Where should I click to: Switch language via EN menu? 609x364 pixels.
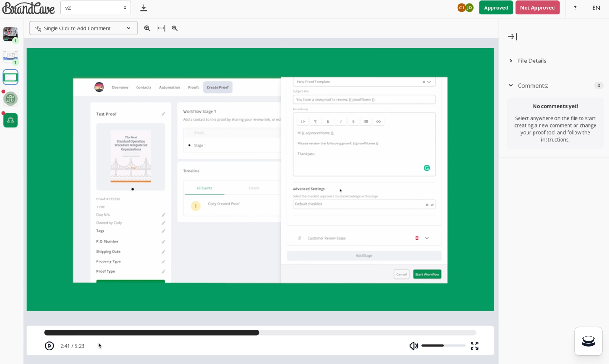(596, 8)
